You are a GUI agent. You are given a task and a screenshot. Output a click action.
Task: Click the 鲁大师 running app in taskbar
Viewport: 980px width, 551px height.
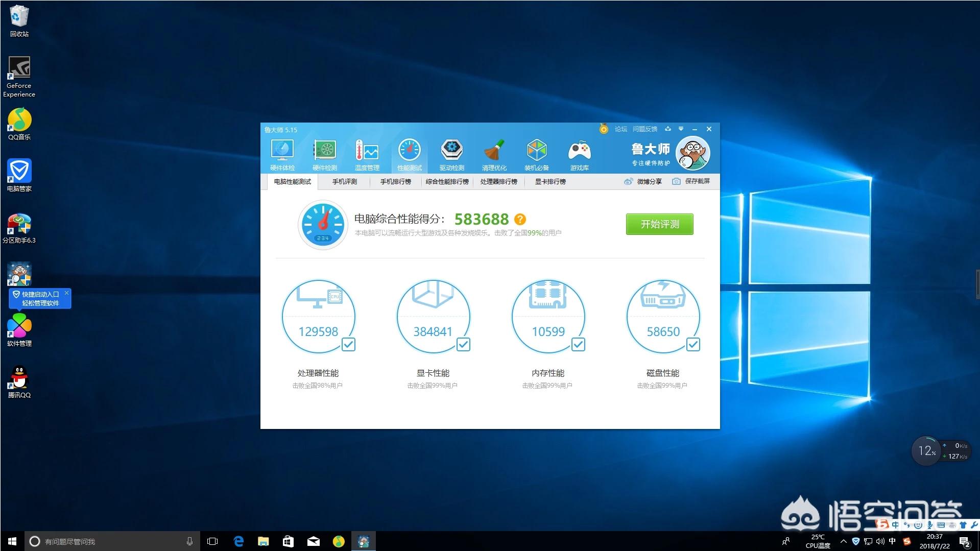[x=364, y=541]
